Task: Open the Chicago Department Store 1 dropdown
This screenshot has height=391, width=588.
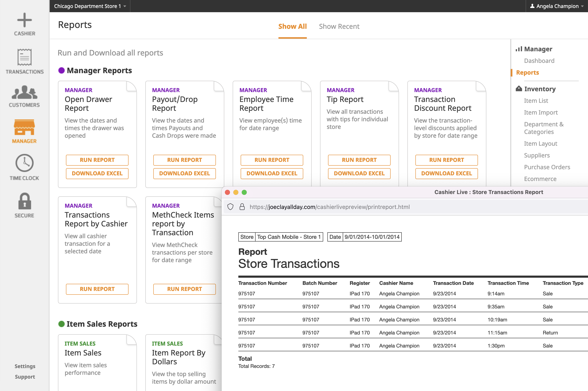Action: pos(90,6)
